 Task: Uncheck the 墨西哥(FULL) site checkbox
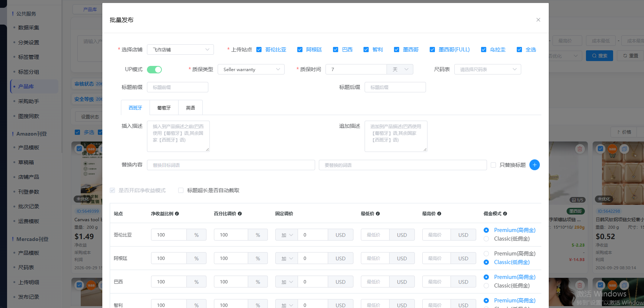pos(432,50)
